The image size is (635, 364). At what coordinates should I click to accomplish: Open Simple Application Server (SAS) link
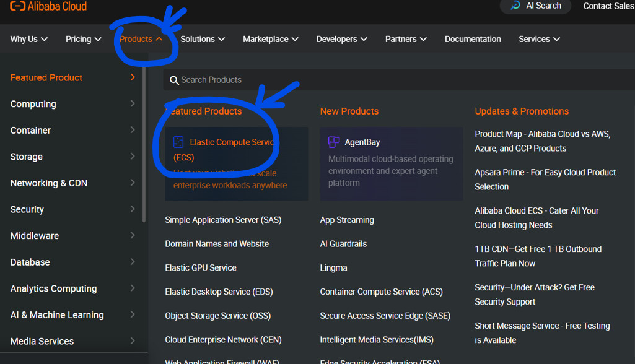223,220
